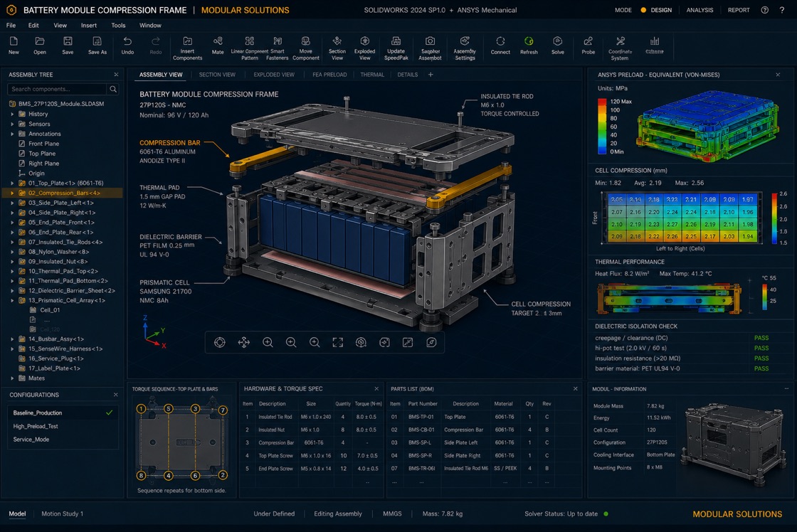This screenshot has height=532, width=797.
Task: Click the New document icon
Action: click(14, 42)
